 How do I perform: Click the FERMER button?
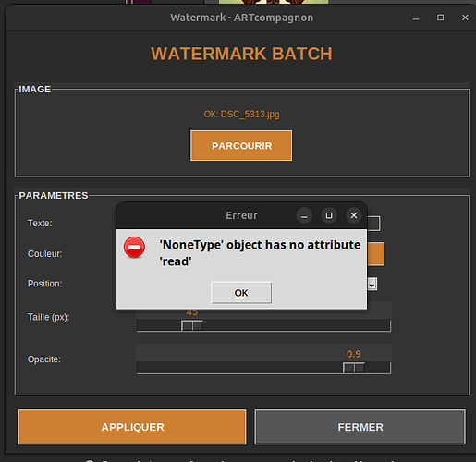point(360,427)
